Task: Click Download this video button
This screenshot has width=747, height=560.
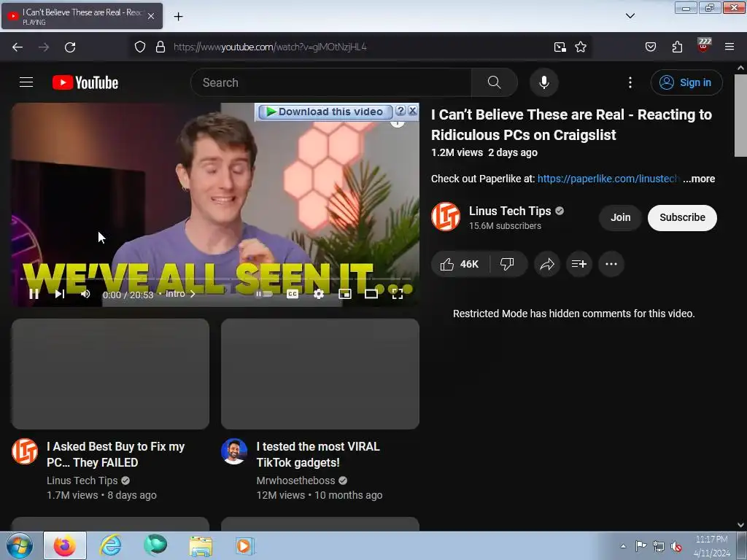Action: point(325,112)
